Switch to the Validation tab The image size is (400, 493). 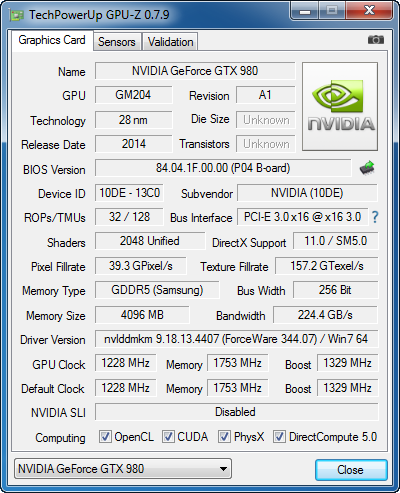[170, 42]
